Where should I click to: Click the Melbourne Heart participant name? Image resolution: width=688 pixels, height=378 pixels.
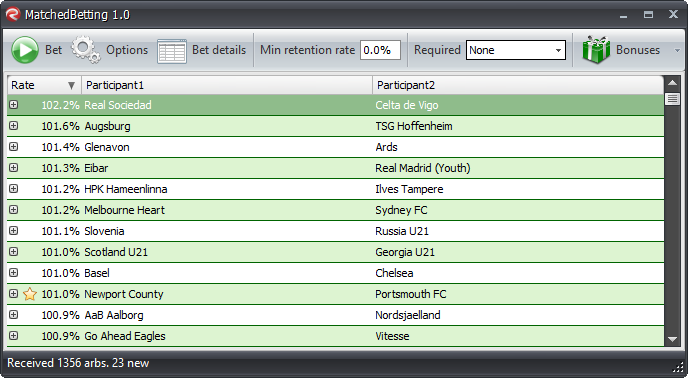[125, 210]
